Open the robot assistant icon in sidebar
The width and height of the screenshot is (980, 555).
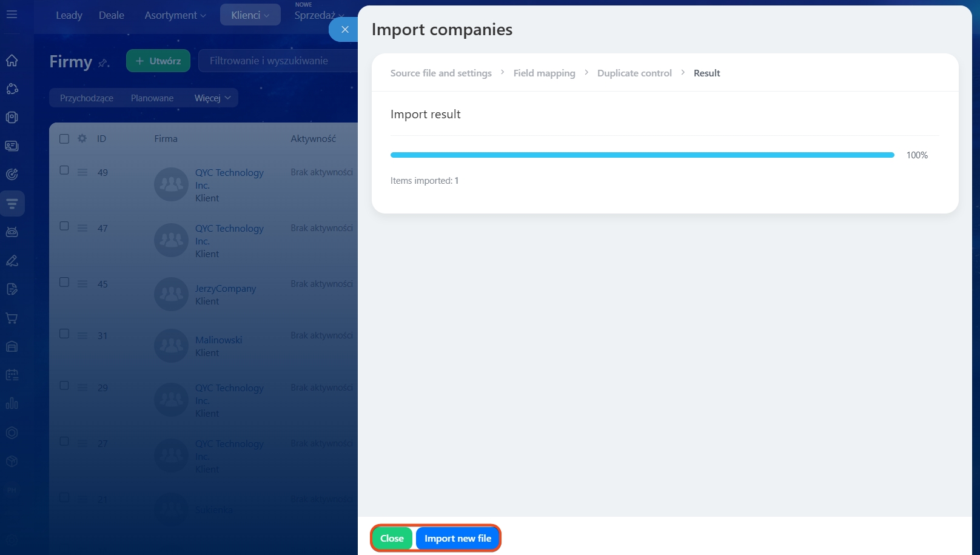tap(12, 232)
